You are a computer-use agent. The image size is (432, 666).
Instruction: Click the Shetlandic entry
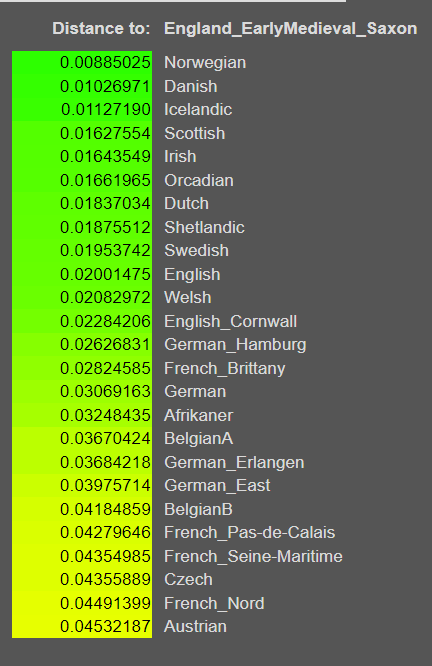[204, 227]
